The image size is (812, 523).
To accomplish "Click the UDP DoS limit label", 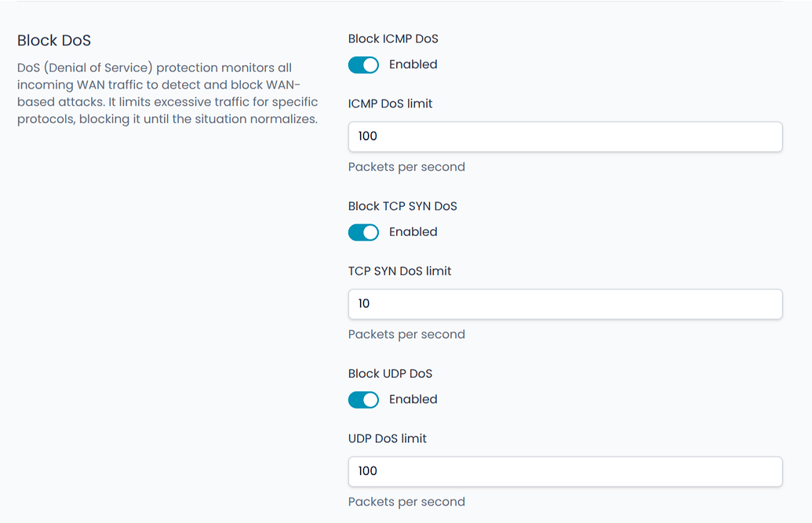I will click(x=387, y=438).
